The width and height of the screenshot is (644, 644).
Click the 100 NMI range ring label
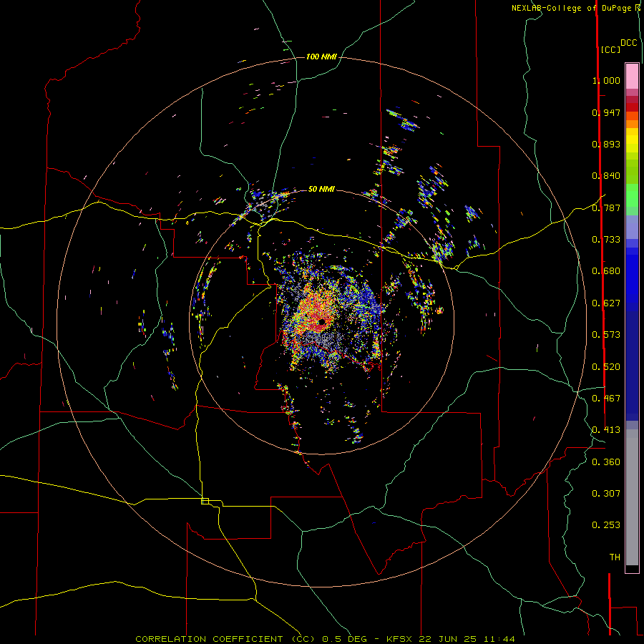pyautogui.click(x=321, y=57)
